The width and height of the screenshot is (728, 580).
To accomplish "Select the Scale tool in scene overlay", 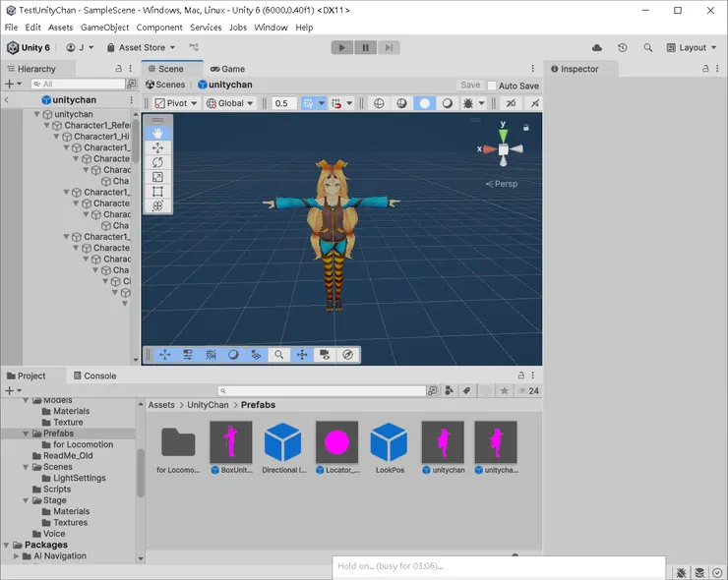I will click(157, 177).
